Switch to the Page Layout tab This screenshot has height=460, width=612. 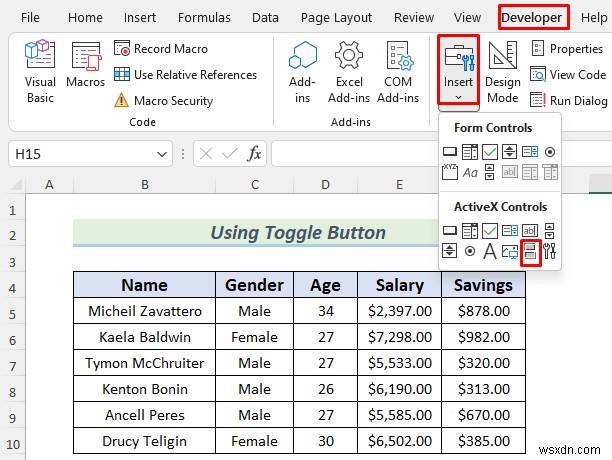point(336,18)
